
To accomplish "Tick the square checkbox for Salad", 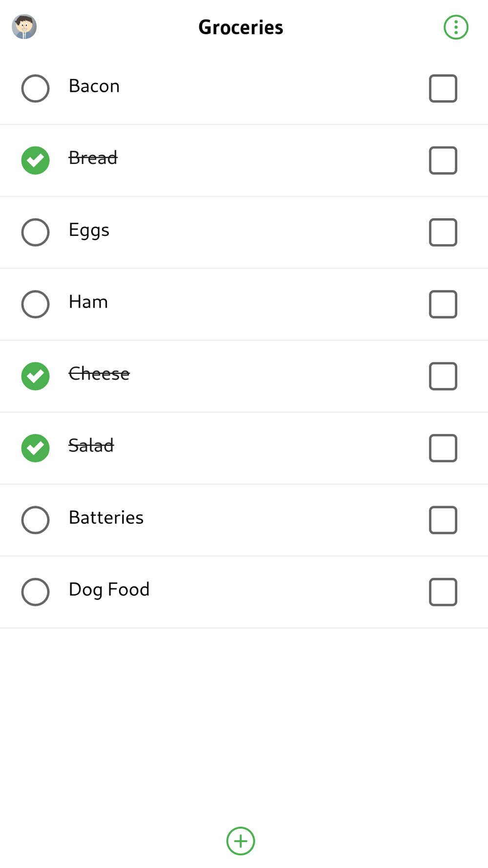I will [443, 448].
